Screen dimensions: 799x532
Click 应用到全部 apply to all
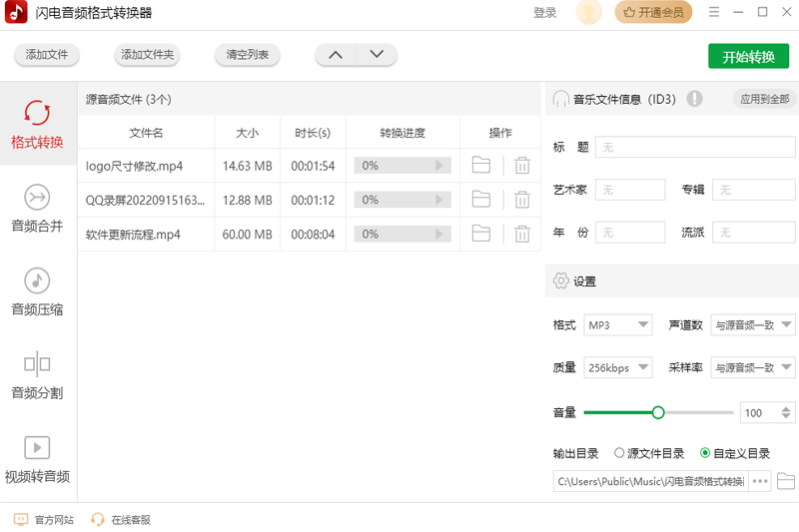coord(764,99)
